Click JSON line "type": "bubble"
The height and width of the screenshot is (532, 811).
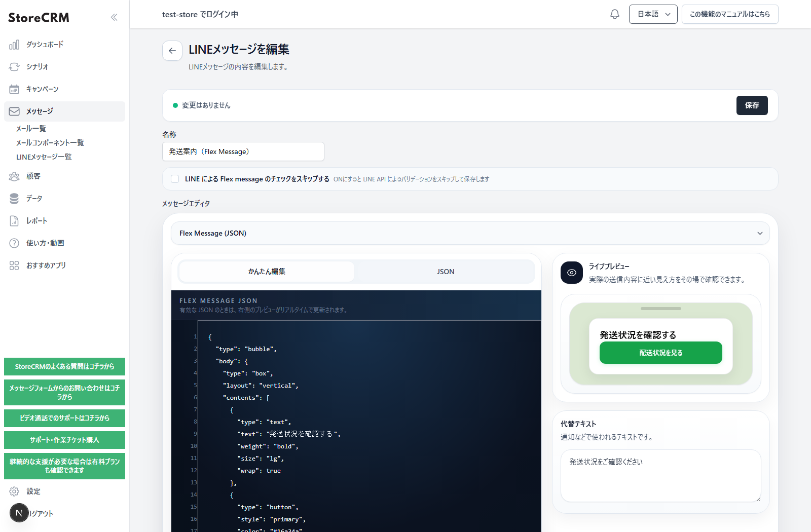[x=246, y=349]
